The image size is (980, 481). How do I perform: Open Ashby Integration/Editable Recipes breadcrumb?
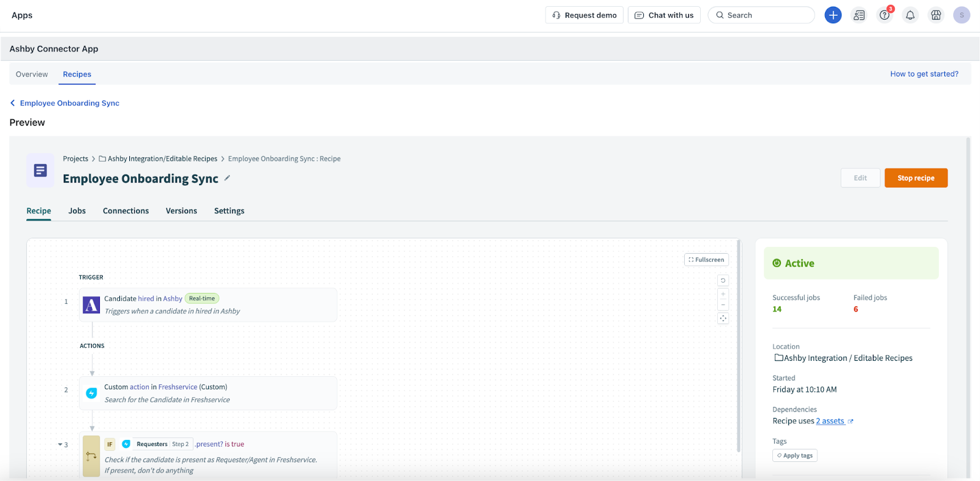pos(162,159)
